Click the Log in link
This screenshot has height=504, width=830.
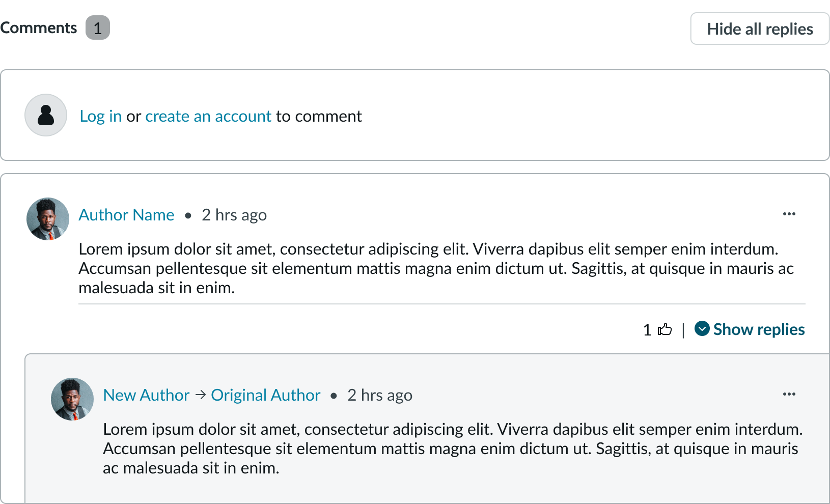pyautogui.click(x=100, y=116)
